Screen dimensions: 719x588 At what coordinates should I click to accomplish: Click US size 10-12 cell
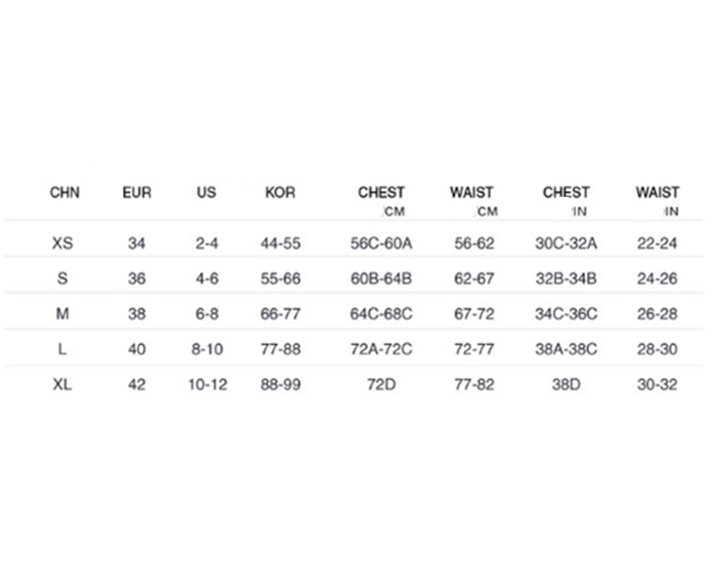coord(208,384)
